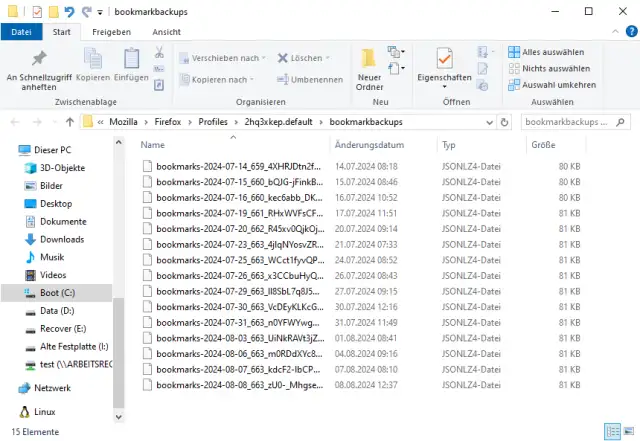Open the Datei menu tab

click(x=21, y=32)
